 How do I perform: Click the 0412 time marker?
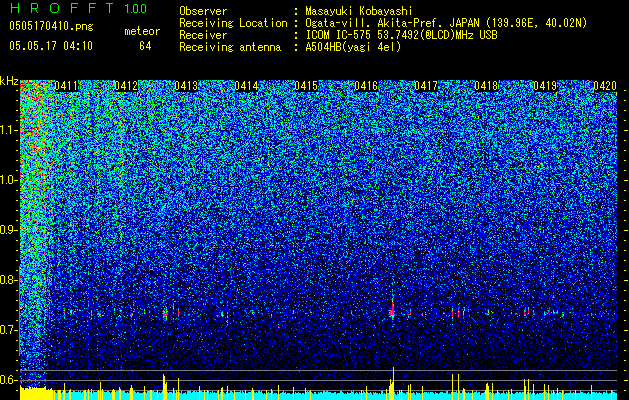126,86
